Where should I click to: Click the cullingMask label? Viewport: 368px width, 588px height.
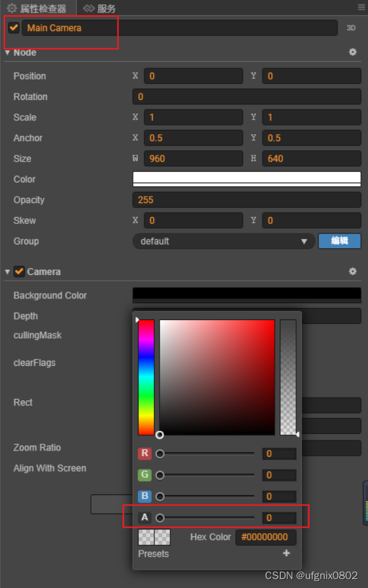coord(37,335)
